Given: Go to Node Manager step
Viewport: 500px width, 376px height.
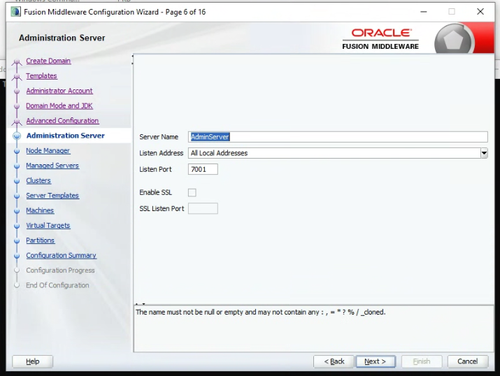Looking at the screenshot, I should tap(48, 151).
